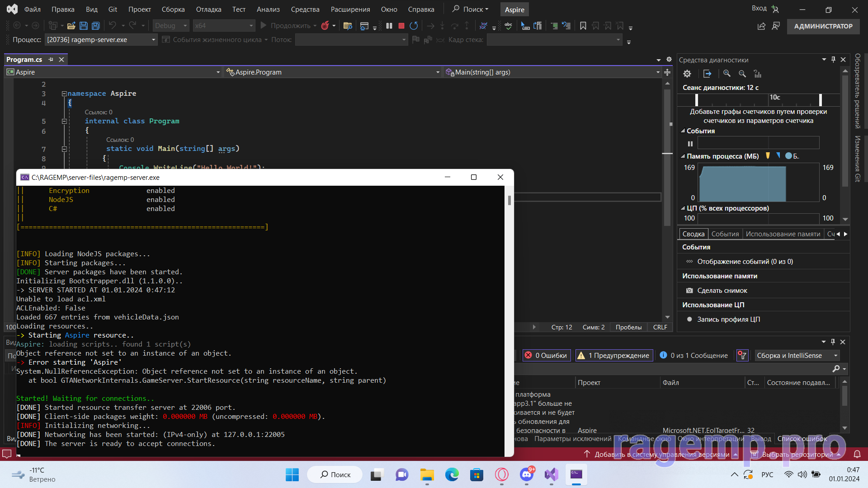Open the x64 platform dropdown

point(224,26)
